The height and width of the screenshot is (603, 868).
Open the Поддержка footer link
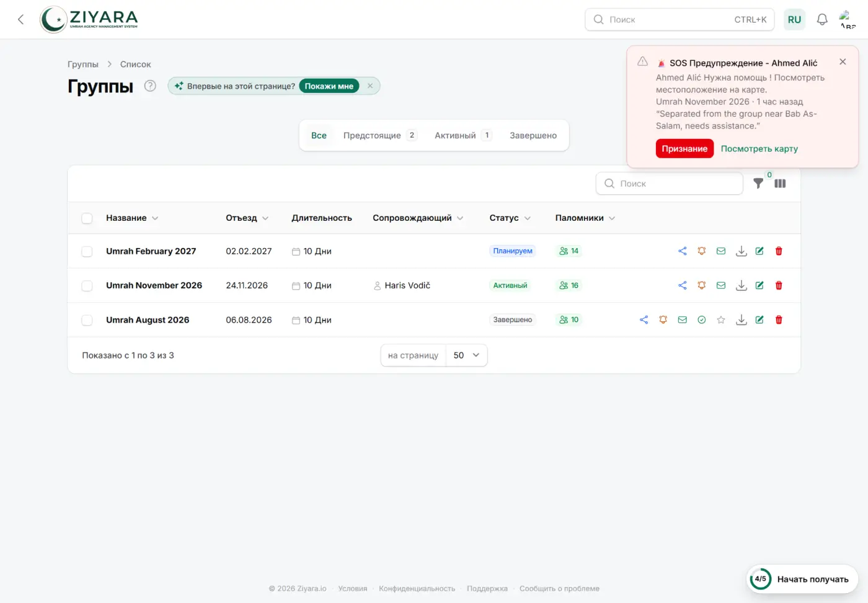[x=487, y=589]
